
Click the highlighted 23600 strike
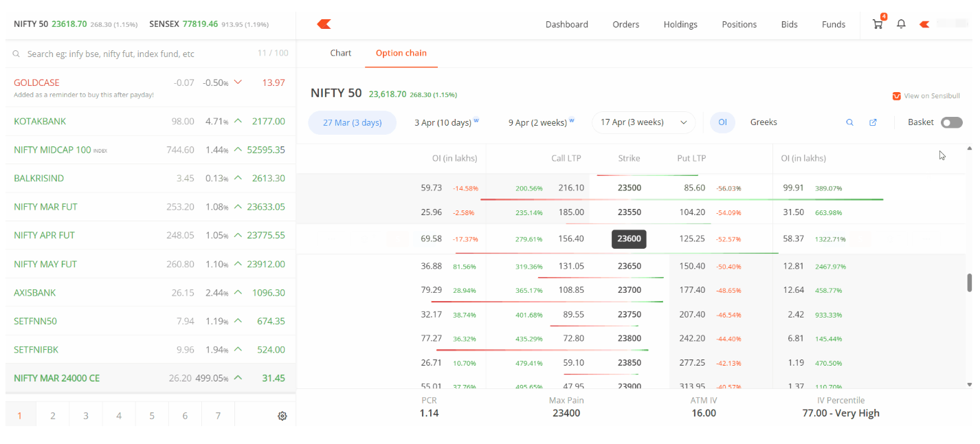pos(629,239)
